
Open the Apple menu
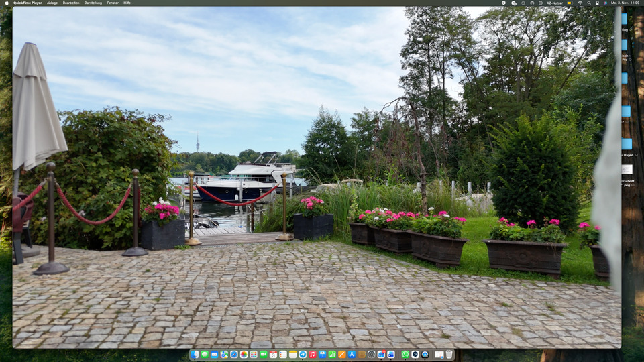click(6, 3)
